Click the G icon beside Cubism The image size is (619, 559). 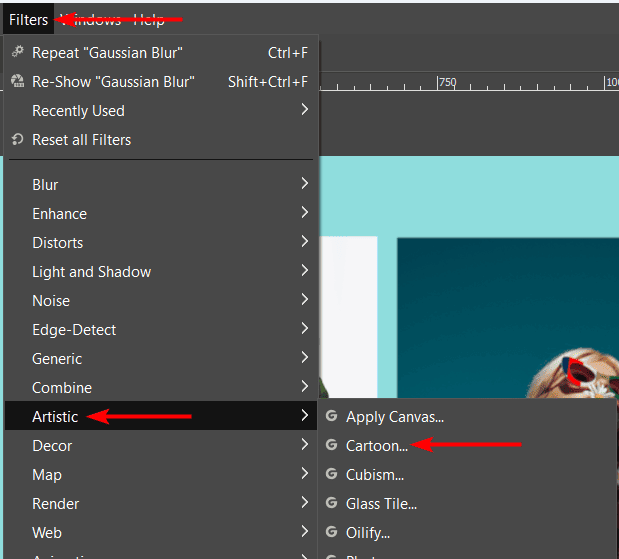click(x=332, y=474)
